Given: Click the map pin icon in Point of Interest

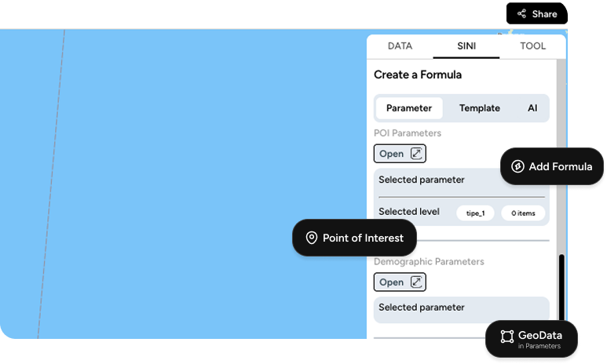Looking at the screenshot, I should coord(312,238).
